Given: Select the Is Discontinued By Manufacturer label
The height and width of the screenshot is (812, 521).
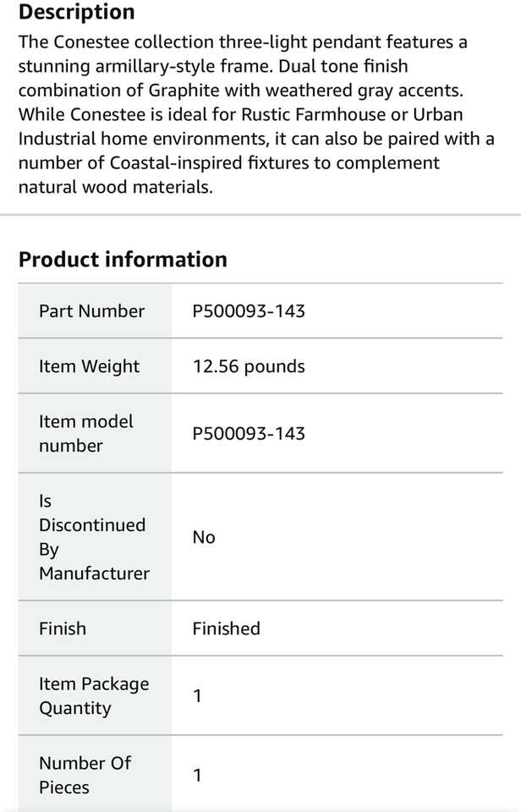Looking at the screenshot, I should tap(93, 537).
